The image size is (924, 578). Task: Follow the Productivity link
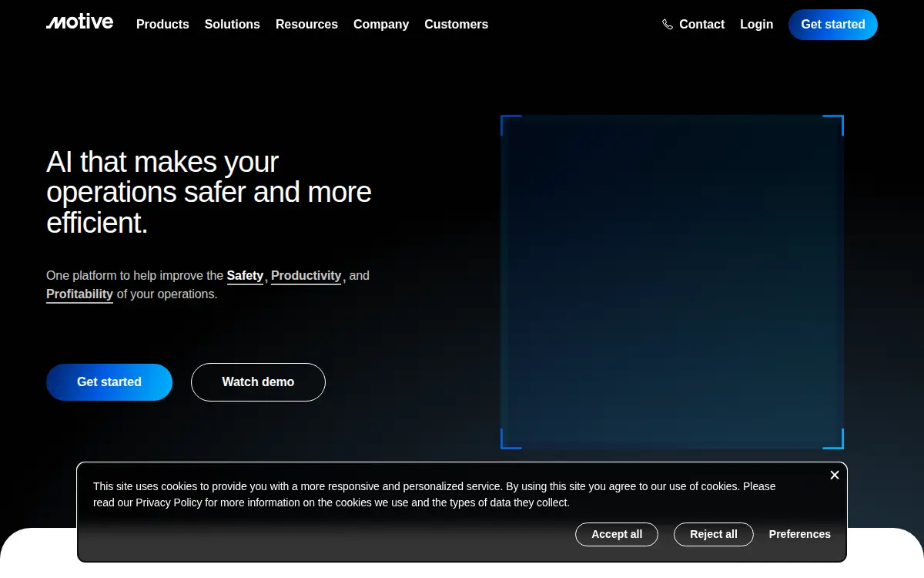click(306, 276)
